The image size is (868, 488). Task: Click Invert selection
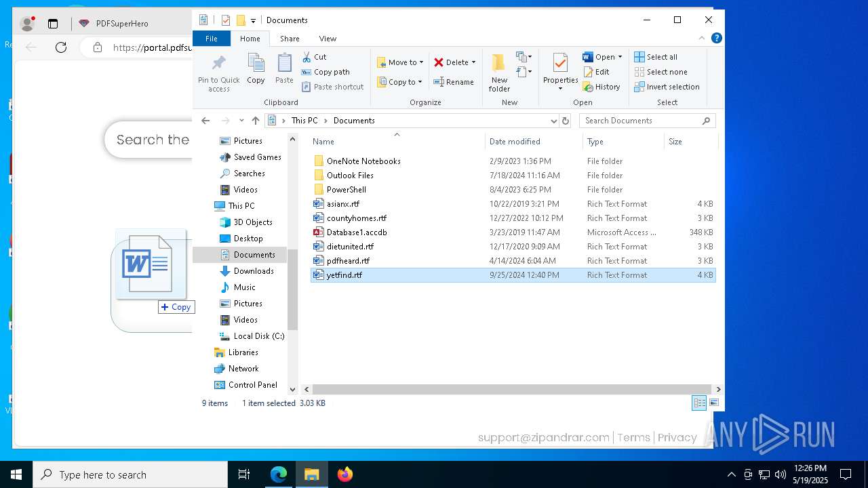tap(667, 87)
